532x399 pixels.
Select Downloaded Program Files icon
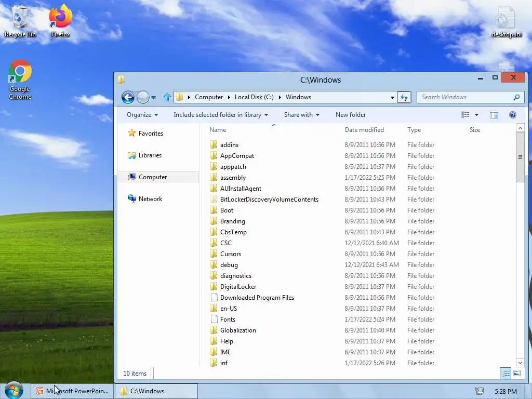pyautogui.click(x=214, y=298)
